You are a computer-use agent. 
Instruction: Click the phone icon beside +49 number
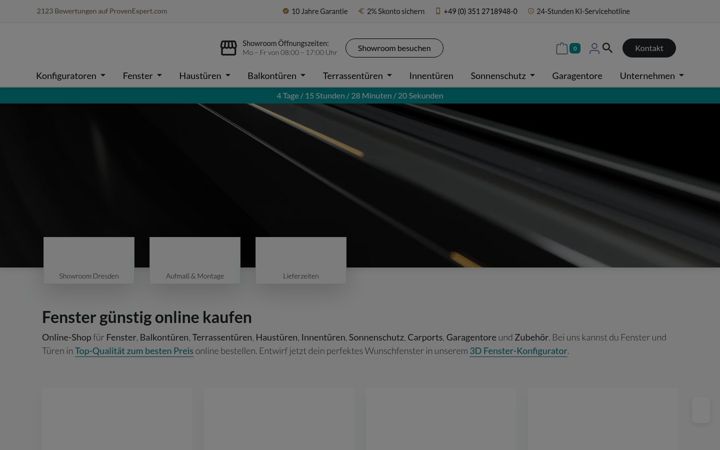[x=438, y=11]
